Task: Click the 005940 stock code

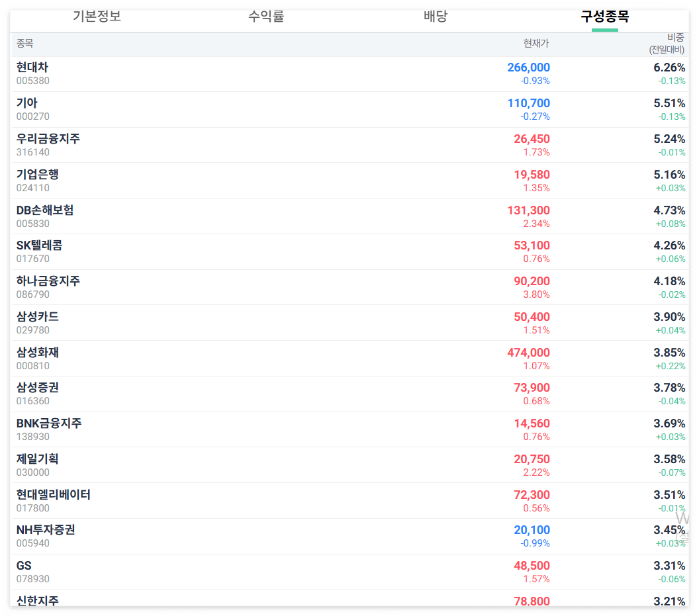Action: pyautogui.click(x=33, y=543)
